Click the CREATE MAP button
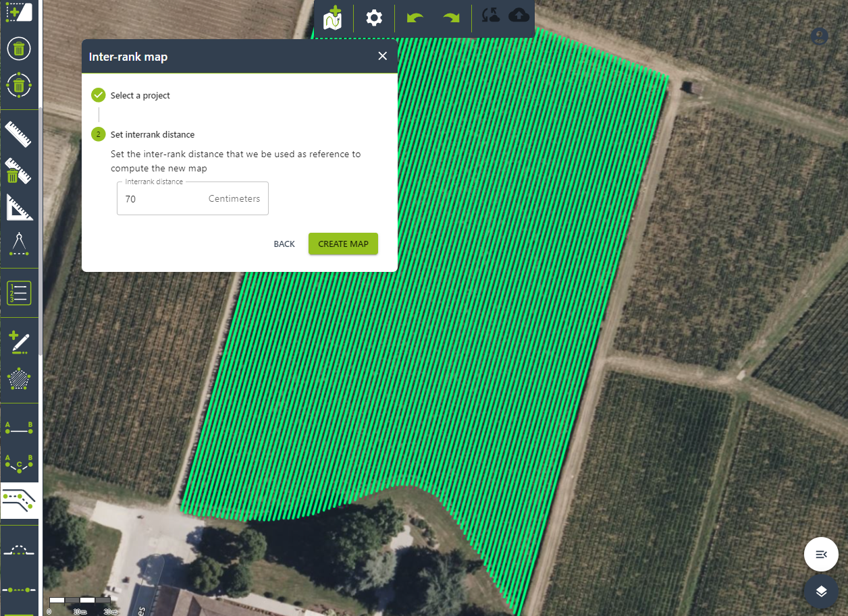848x616 pixels. coord(343,244)
